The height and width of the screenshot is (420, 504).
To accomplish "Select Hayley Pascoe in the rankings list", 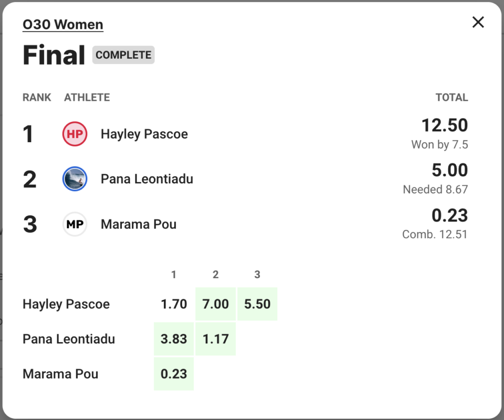I will (x=144, y=134).
